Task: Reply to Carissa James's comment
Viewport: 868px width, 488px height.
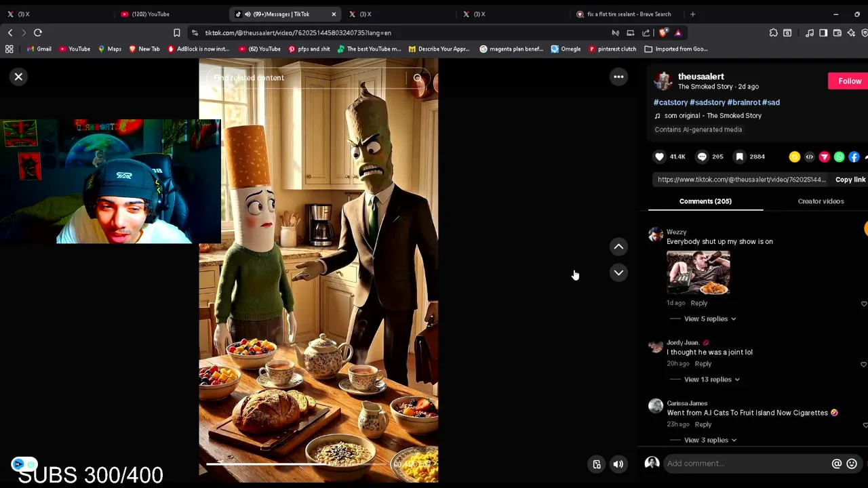Action: tap(703, 424)
